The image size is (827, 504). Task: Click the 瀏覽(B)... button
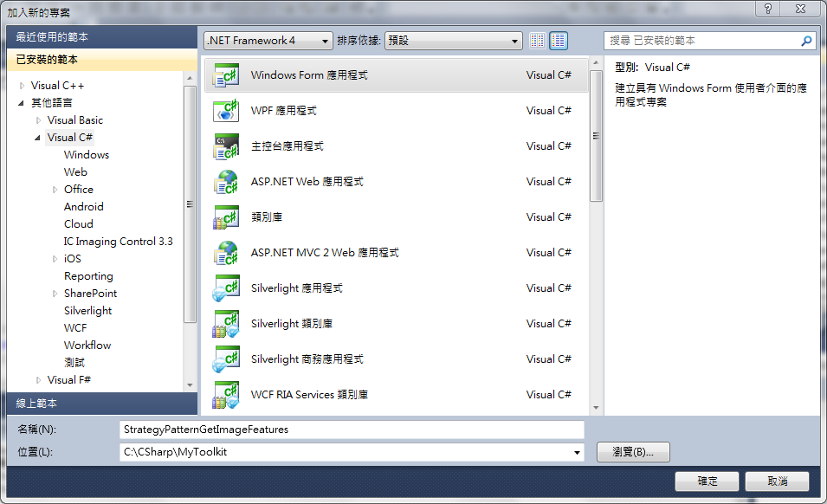(x=633, y=452)
